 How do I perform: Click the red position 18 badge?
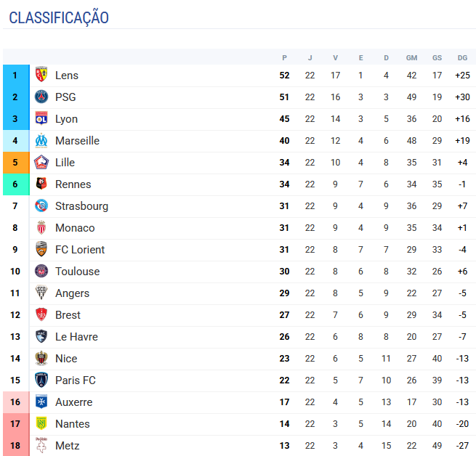tap(15, 445)
